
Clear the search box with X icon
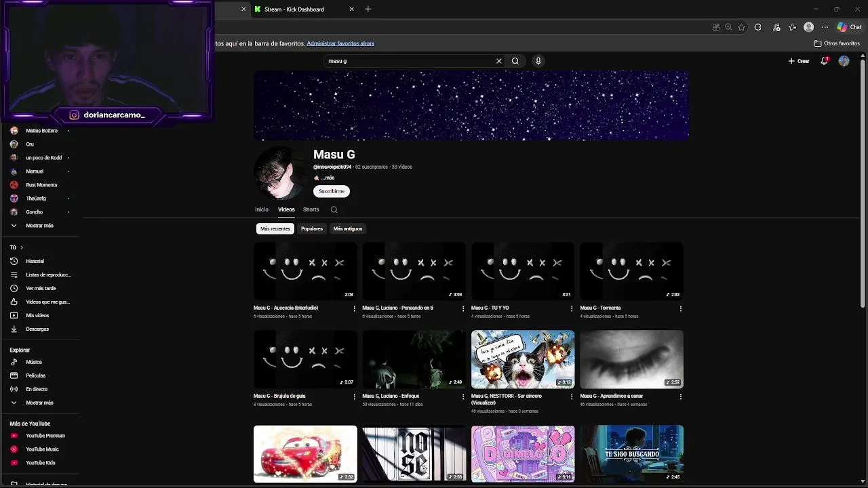pyautogui.click(x=499, y=61)
